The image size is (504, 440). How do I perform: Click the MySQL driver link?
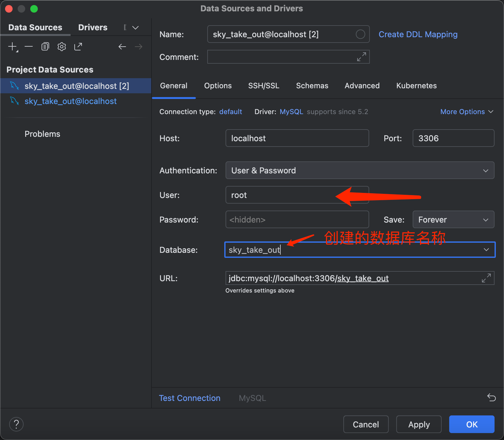tap(291, 112)
